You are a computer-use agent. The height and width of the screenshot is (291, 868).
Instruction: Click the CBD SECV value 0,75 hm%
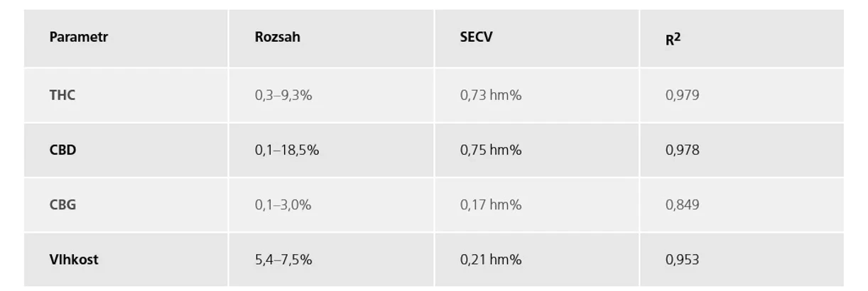491,150
